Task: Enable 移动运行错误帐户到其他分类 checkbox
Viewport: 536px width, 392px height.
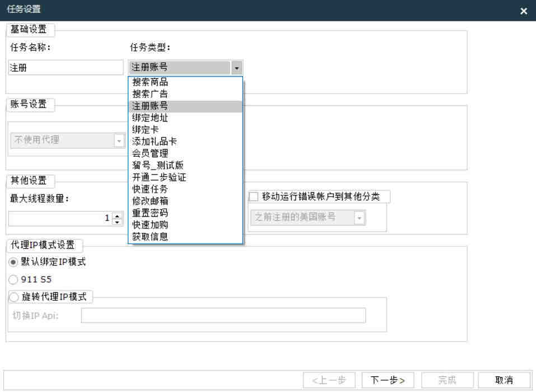Action: tap(254, 197)
